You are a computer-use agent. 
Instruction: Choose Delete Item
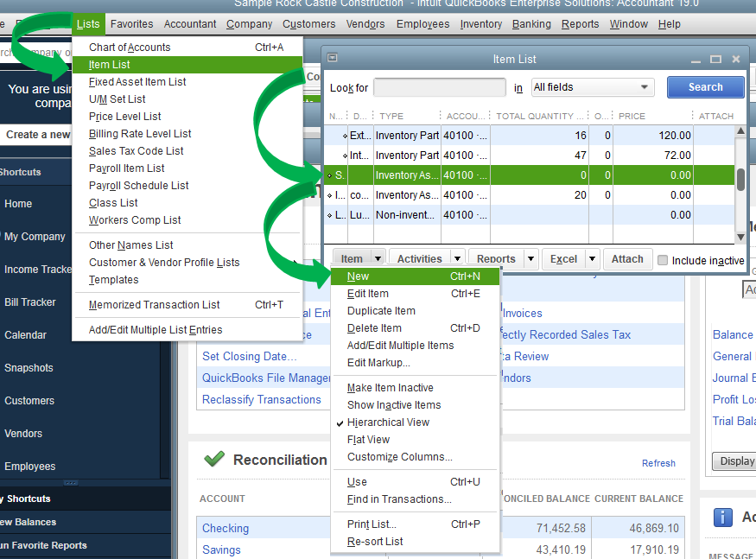point(415,328)
